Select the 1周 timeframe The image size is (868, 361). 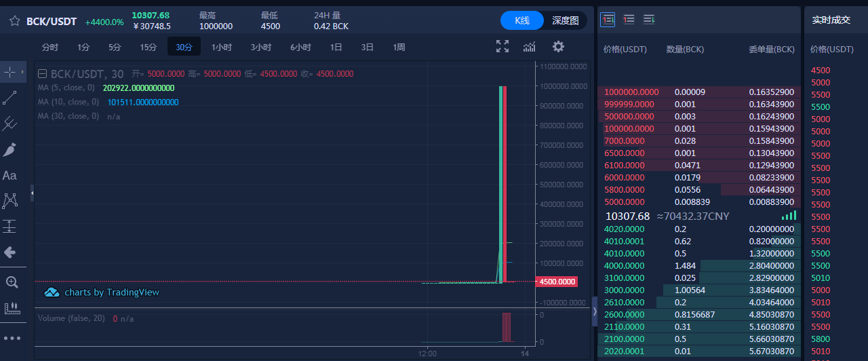pos(399,47)
